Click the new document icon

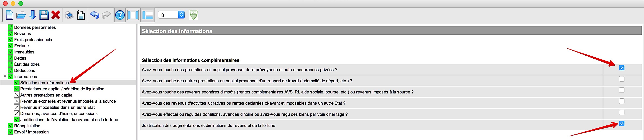[x=9, y=15]
